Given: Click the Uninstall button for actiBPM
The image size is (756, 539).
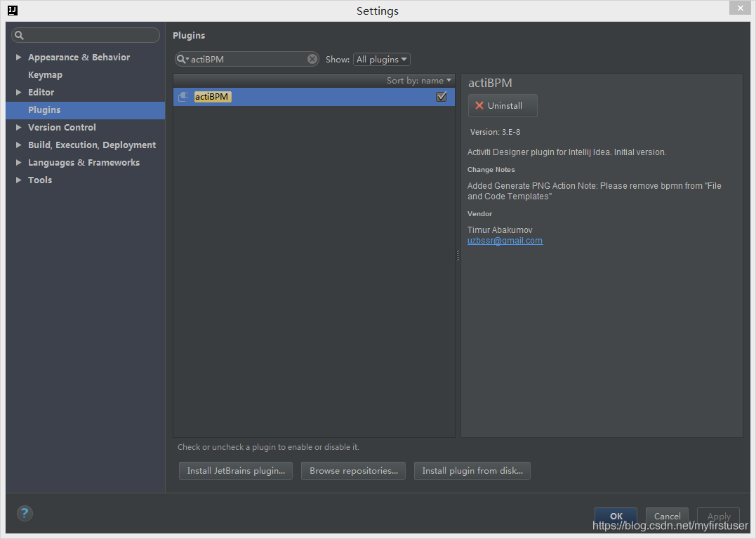Looking at the screenshot, I should 503,105.
